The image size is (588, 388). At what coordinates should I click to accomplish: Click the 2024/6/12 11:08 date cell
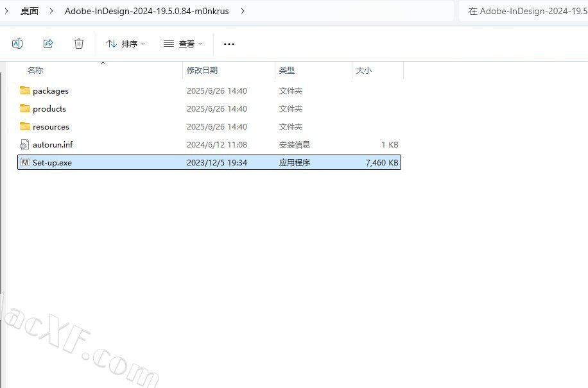tap(217, 144)
